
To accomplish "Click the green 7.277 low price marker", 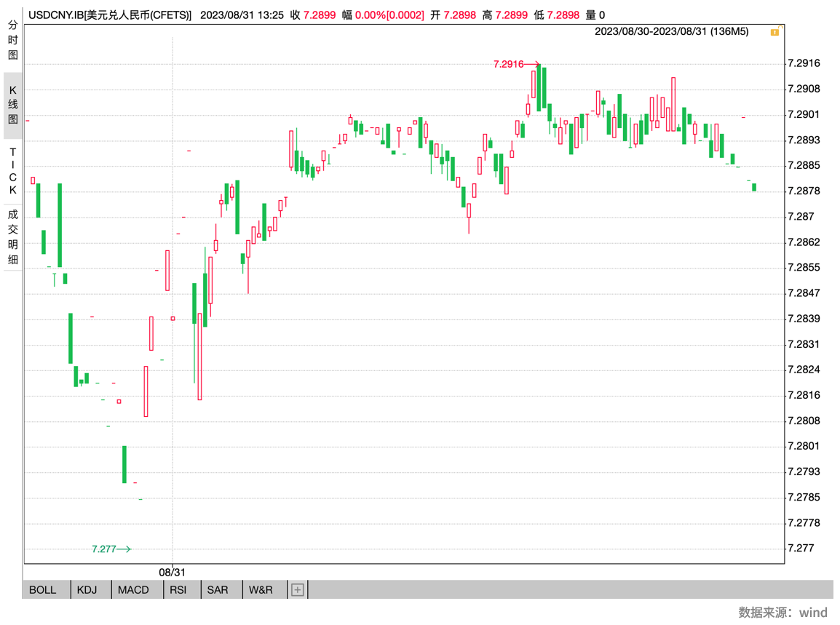I will tap(104, 549).
